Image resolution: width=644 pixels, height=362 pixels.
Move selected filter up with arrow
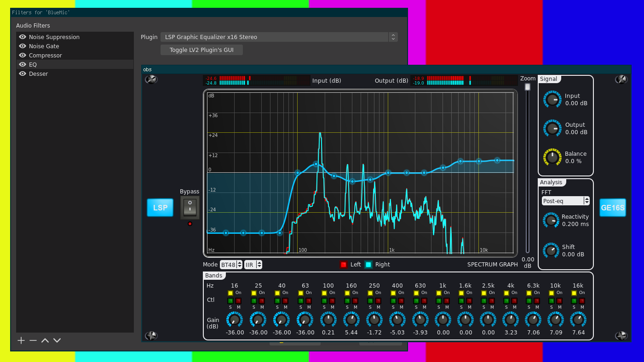click(45, 340)
